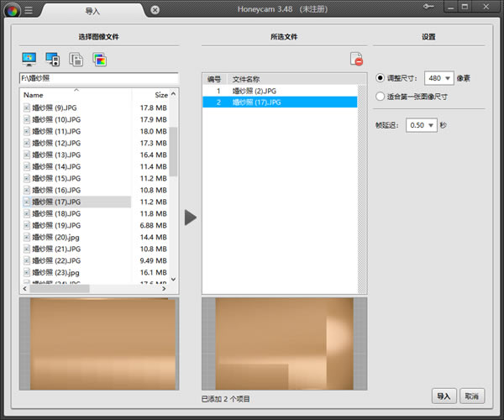Viewport: 504px width, 420px height.
Task: Open the pictures library icon
Action: (100, 60)
